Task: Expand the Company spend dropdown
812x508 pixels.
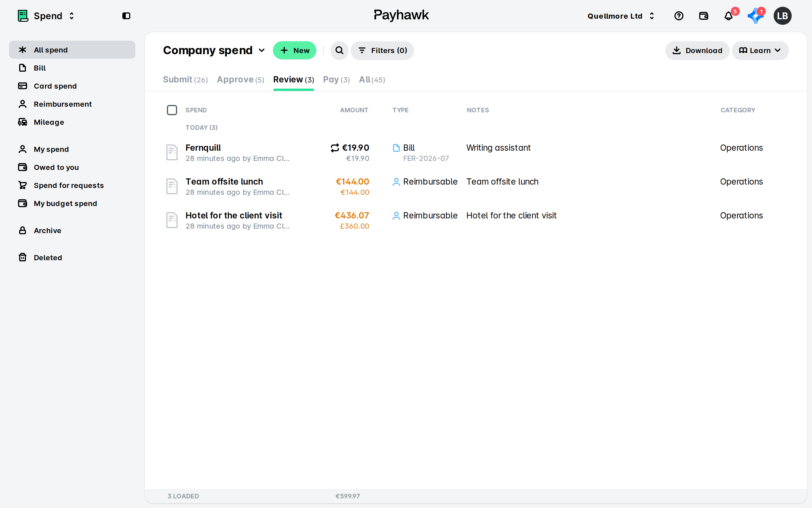Action: tap(262, 51)
